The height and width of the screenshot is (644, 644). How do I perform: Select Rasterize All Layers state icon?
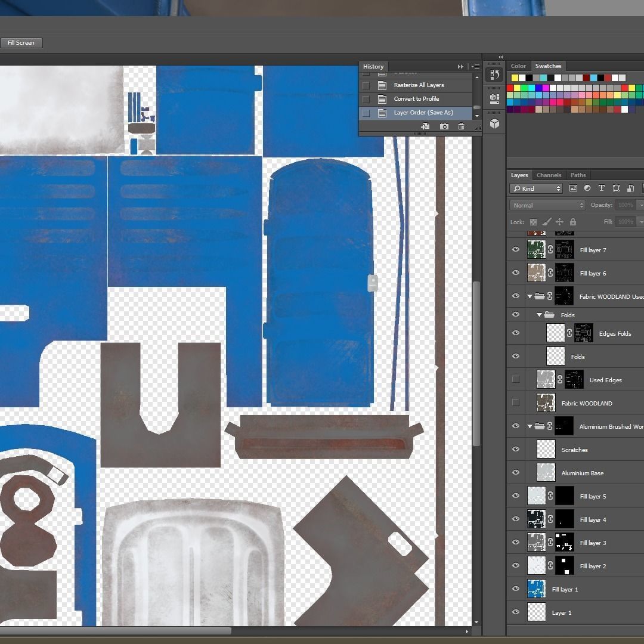point(382,85)
